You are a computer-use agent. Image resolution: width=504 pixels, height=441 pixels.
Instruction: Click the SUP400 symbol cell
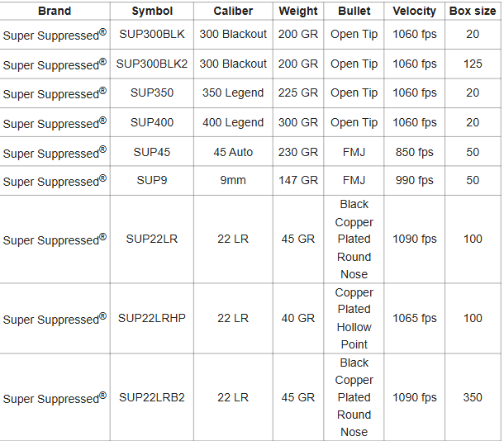[152, 122]
